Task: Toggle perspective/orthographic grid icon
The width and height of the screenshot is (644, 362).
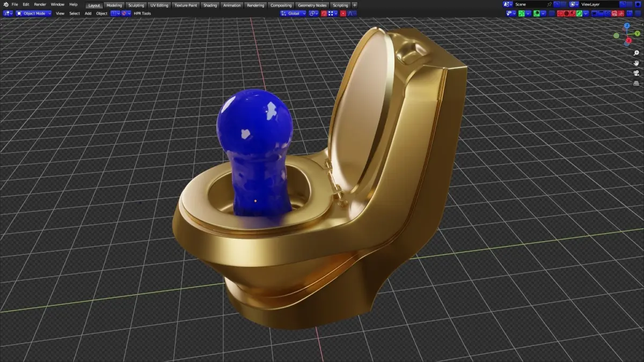Action: point(636,83)
